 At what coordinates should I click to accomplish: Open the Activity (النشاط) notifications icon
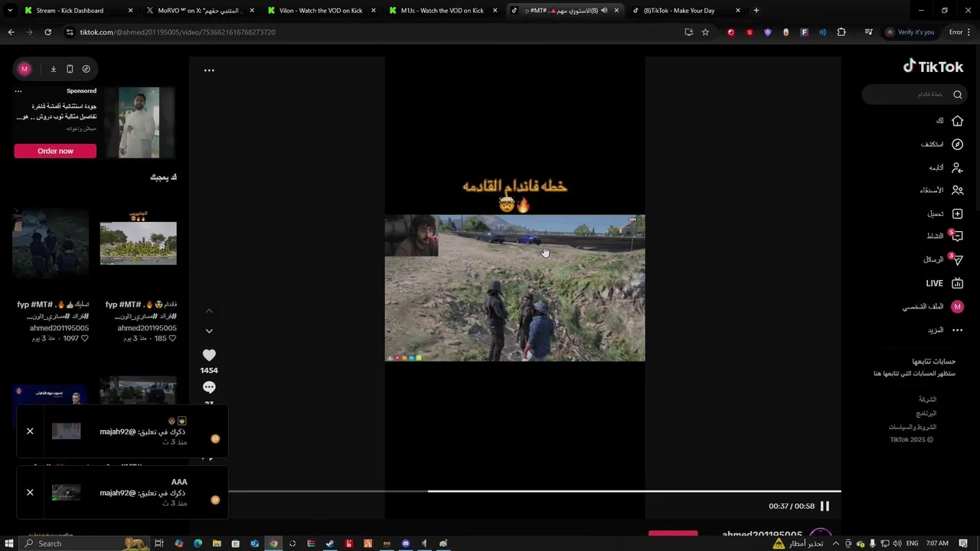(x=956, y=236)
